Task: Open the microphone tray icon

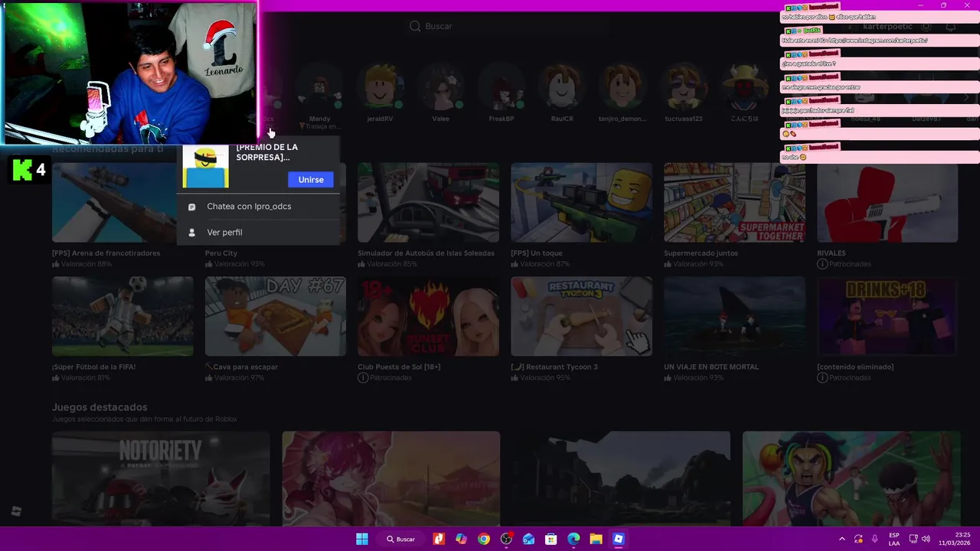Action: (874, 539)
